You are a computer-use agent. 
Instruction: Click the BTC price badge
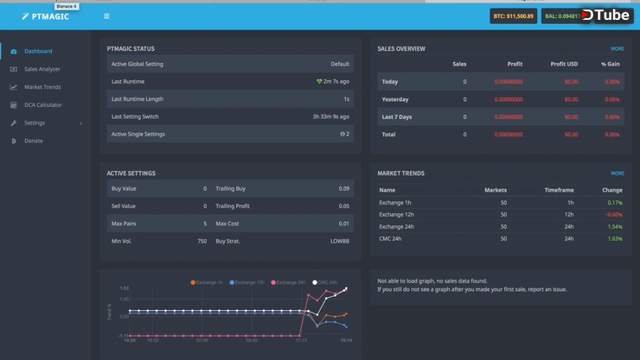tap(513, 16)
